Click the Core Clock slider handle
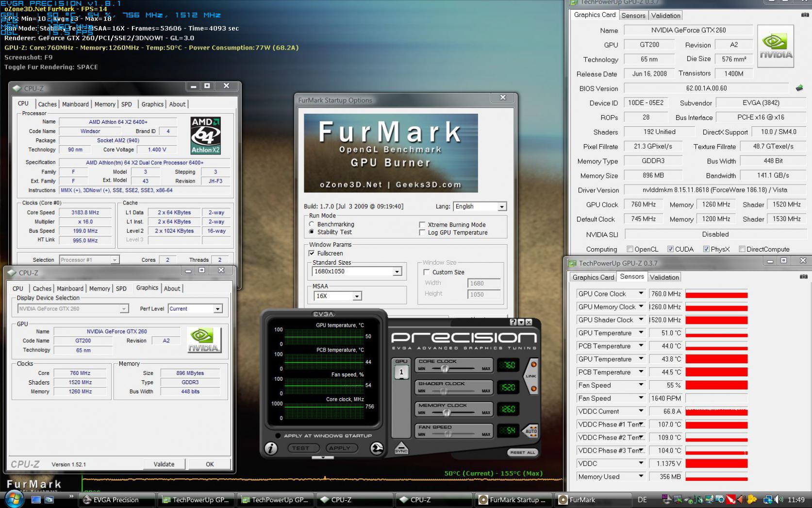Viewport: 812px width, 508px height. tap(444, 369)
